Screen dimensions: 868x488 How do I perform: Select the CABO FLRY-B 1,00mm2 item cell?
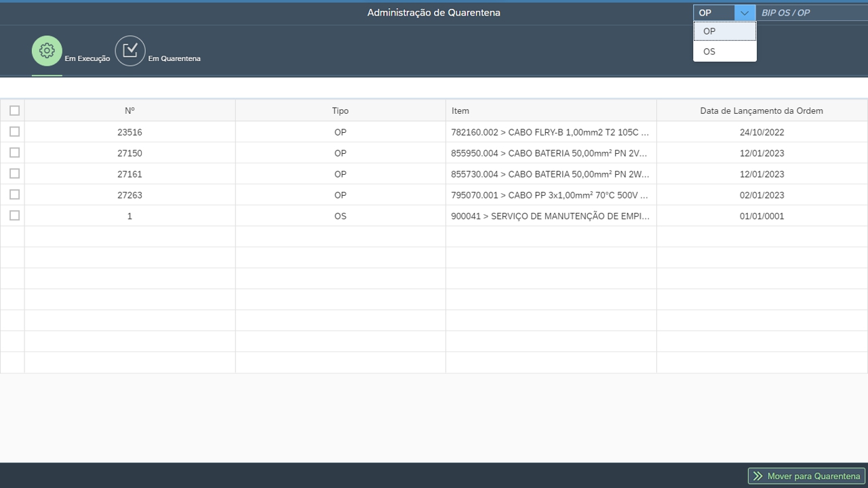click(550, 132)
